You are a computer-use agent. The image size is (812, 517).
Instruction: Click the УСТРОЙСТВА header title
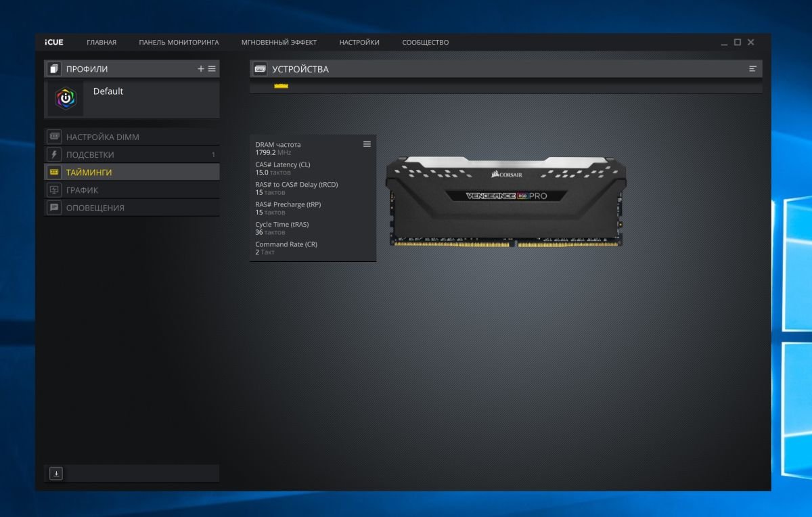point(300,69)
